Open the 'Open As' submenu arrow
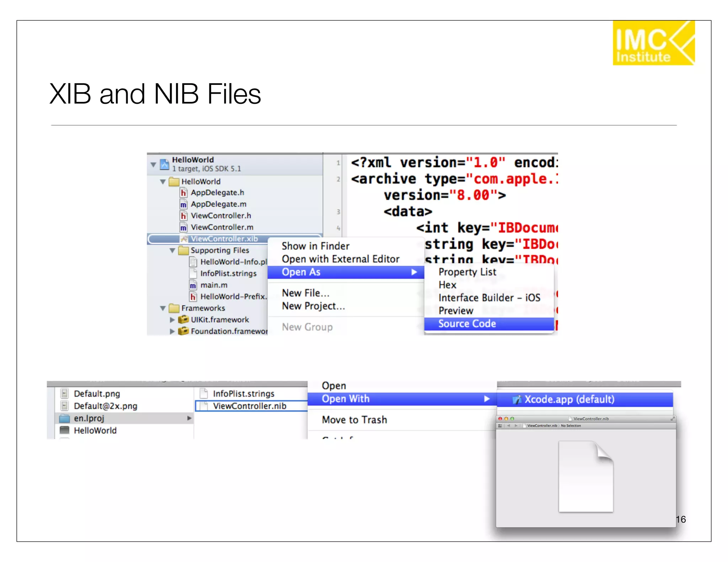 click(414, 272)
